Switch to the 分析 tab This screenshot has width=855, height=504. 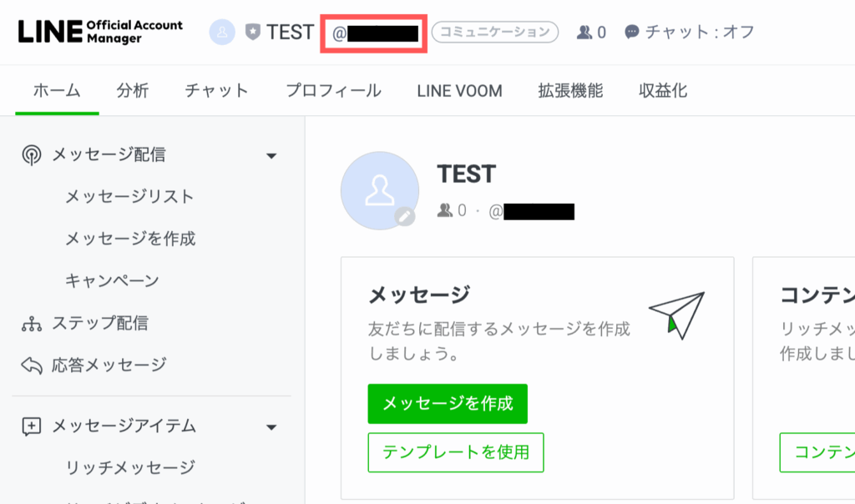(133, 91)
